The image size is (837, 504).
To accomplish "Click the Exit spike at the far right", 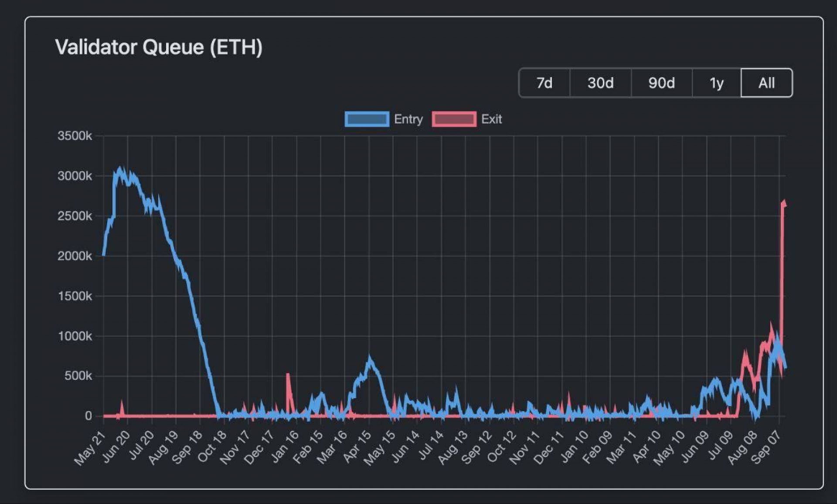I will tap(784, 204).
